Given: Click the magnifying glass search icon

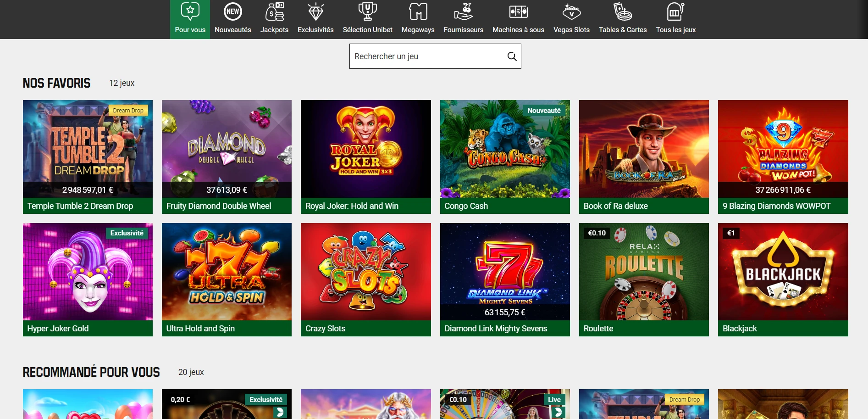Looking at the screenshot, I should pos(512,56).
